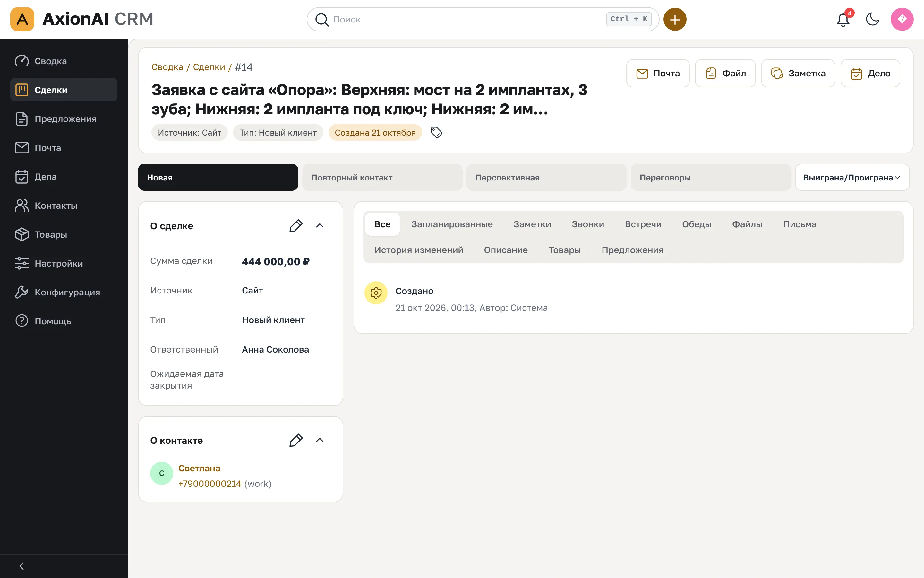Open Конфигурация in the sidebar

[64, 292]
